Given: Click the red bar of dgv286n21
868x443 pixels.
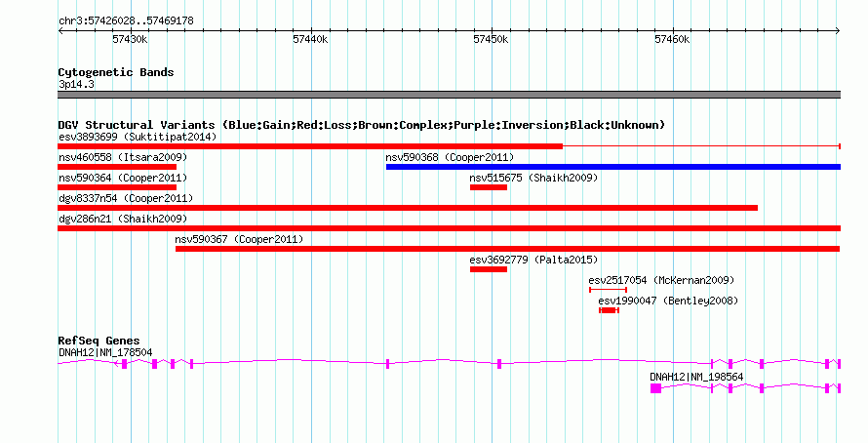Looking at the screenshot, I should (x=449, y=228).
